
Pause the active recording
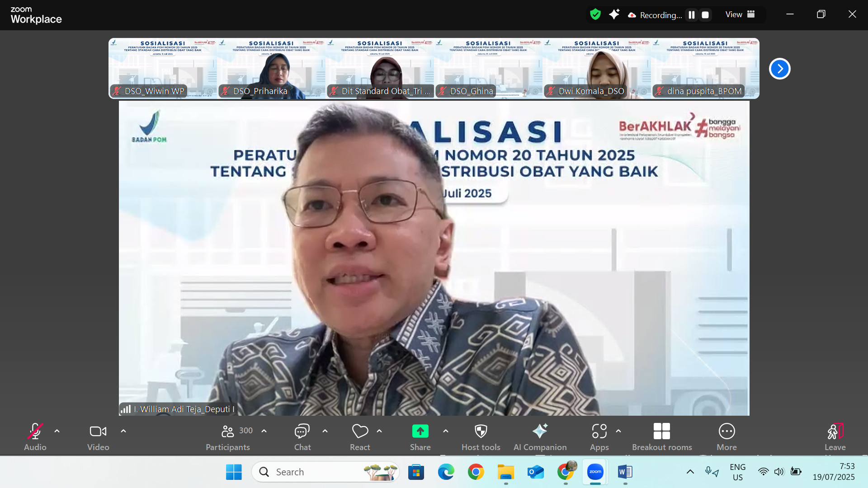[x=691, y=14]
